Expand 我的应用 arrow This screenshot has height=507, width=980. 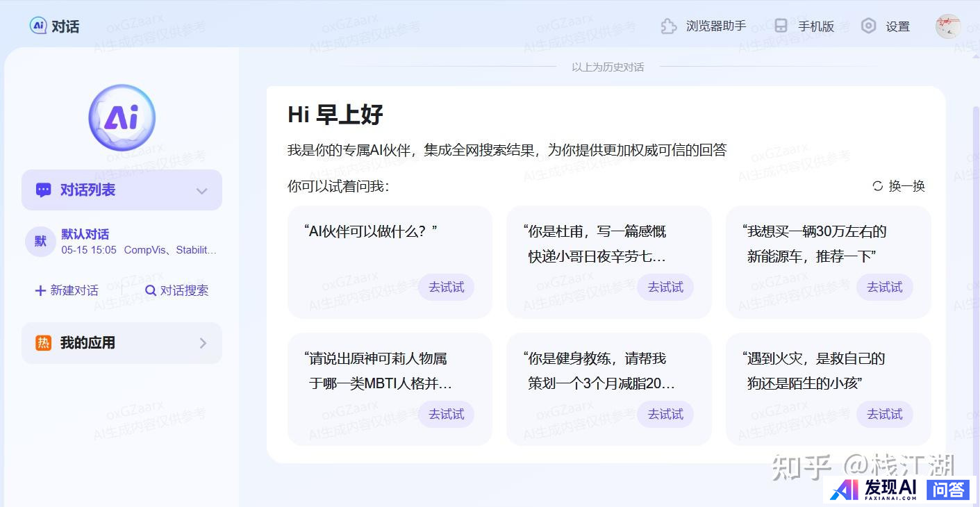(203, 343)
